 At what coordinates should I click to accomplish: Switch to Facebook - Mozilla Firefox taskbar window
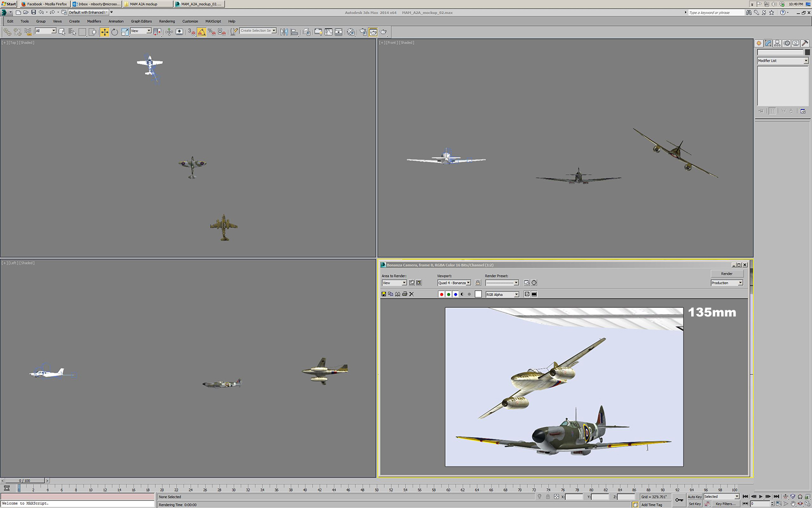click(x=44, y=4)
